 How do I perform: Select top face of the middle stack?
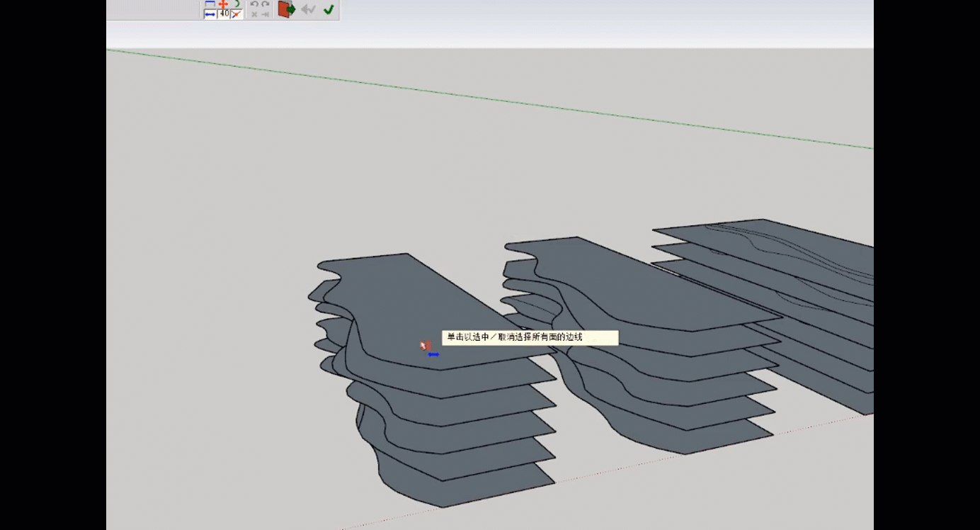[623, 283]
